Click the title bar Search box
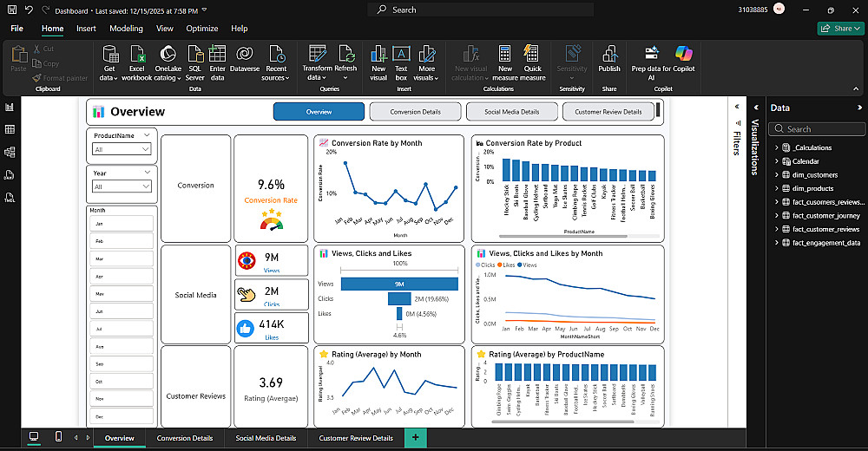The height and width of the screenshot is (451, 868). (481, 10)
